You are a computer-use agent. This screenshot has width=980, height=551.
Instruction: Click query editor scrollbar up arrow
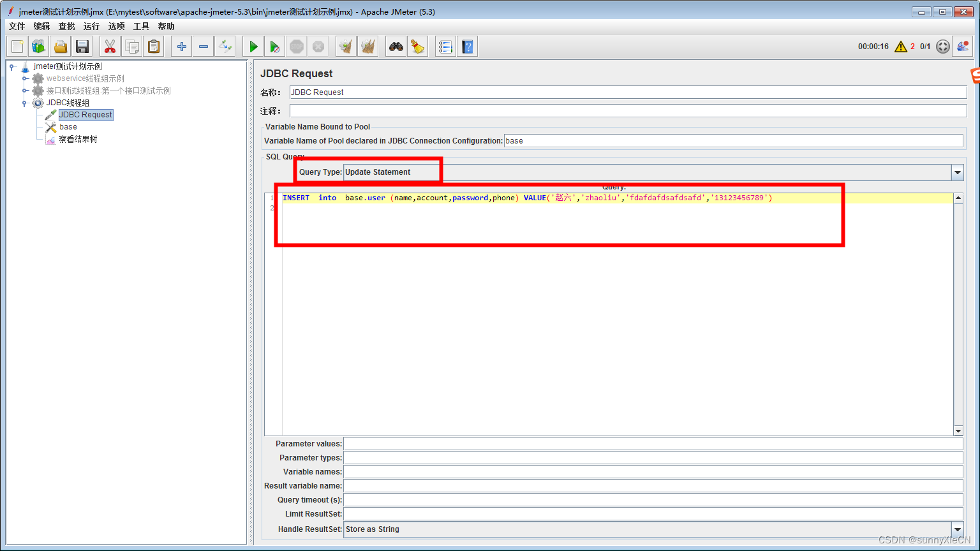(958, 198)
